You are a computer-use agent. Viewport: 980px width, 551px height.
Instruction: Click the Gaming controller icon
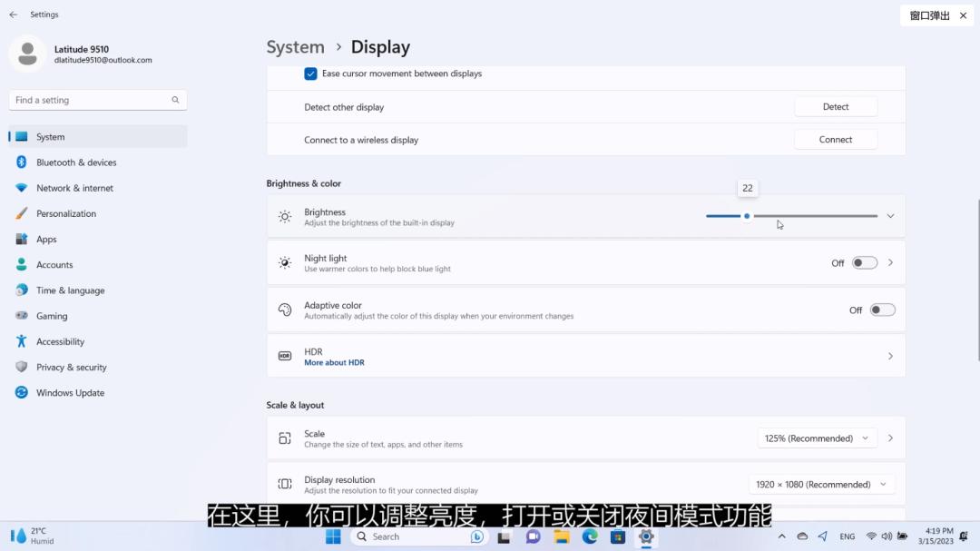tap(21, 316)
